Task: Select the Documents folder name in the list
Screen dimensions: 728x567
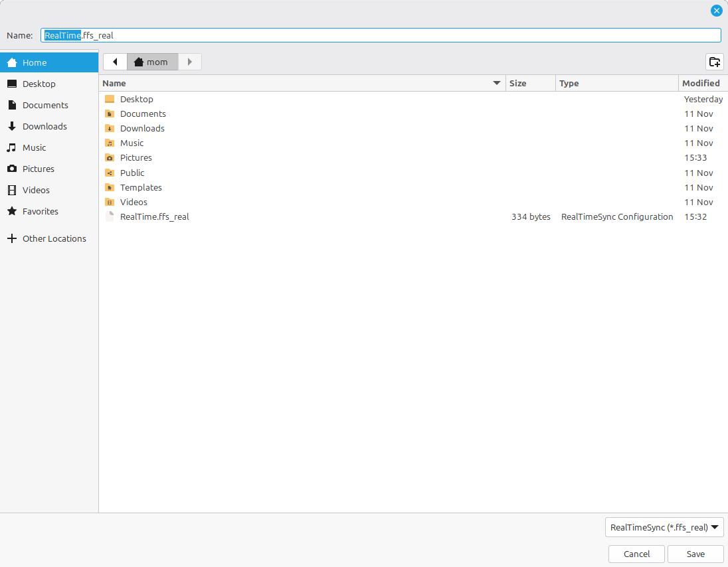Action: [143, 114]
